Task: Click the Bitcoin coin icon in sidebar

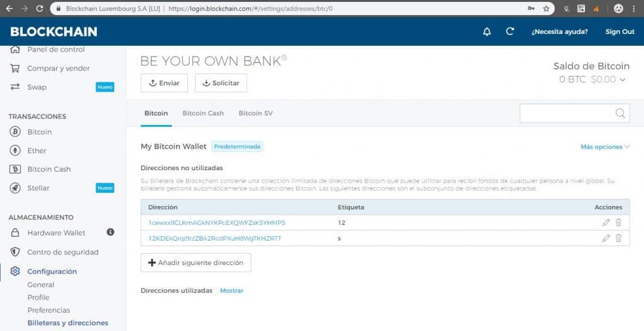Action: [x=15, y=132]
